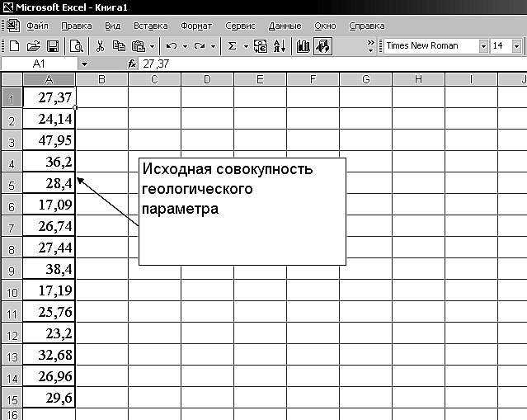The width and height of the screenshot is (527, 420).
Task: Open the Окно menu
Action: (x=325, y=26)
